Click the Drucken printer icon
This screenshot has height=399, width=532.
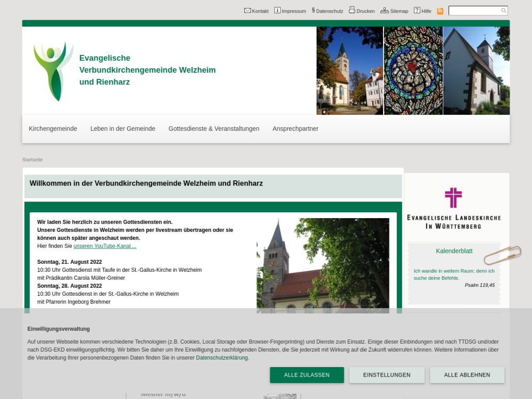352,10
